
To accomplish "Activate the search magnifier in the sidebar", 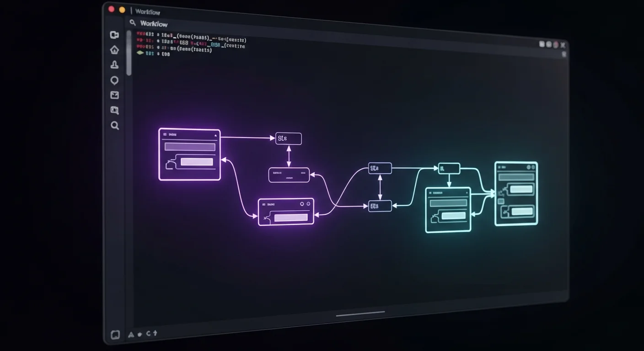I will coord(114,126).
